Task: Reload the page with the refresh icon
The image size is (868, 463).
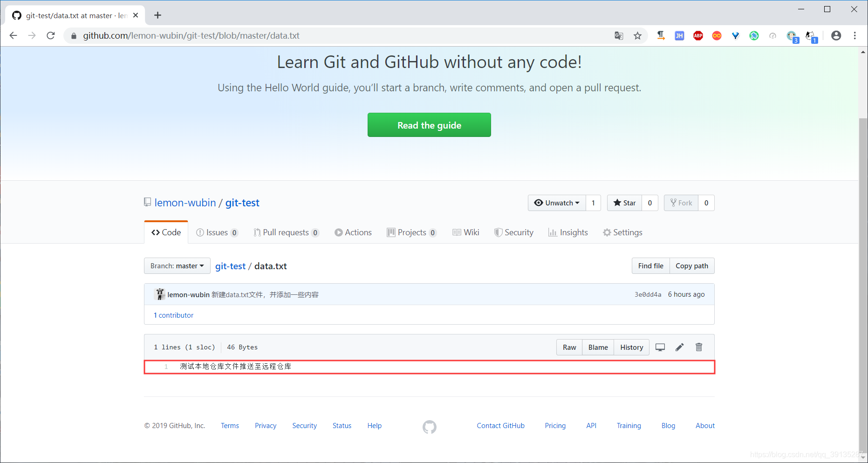Action: 51,35
